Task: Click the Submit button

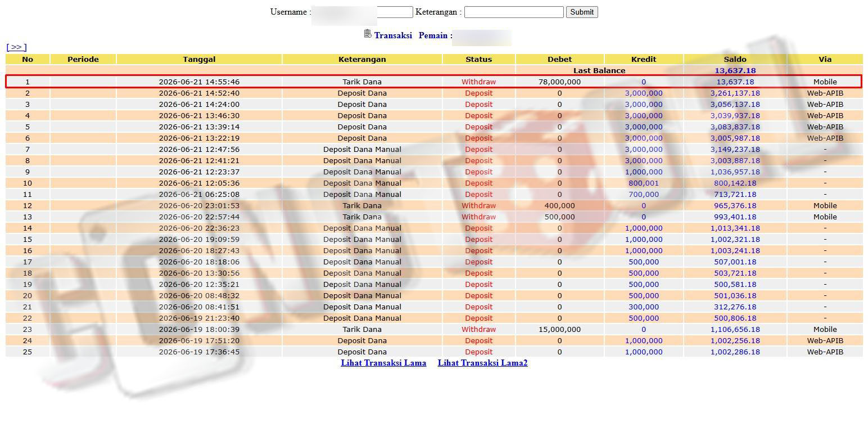Action: click(x=582, y=12)
